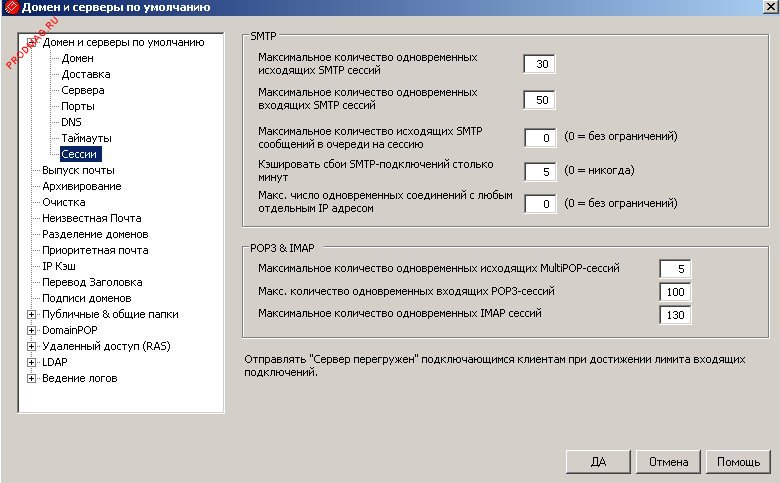Expand the Удаленный доступ (RAS) node
Screen dimensions: 780x483
(x=32, y=346)
